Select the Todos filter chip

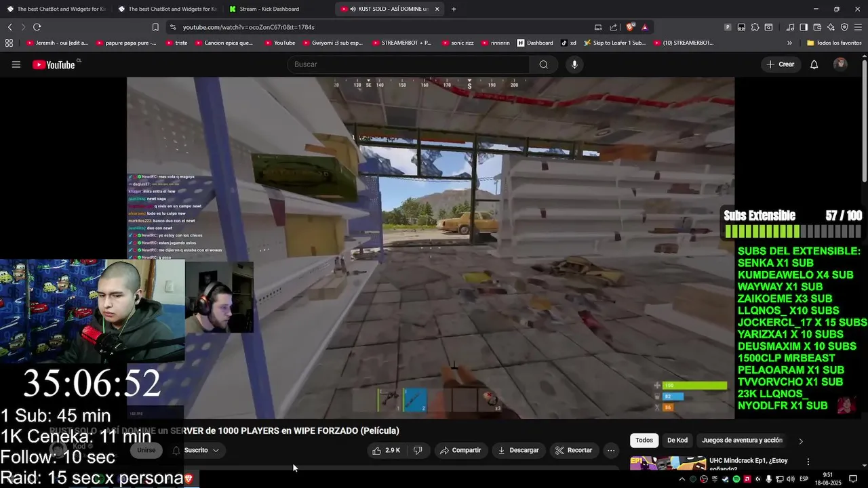click(x=644, y=441)
